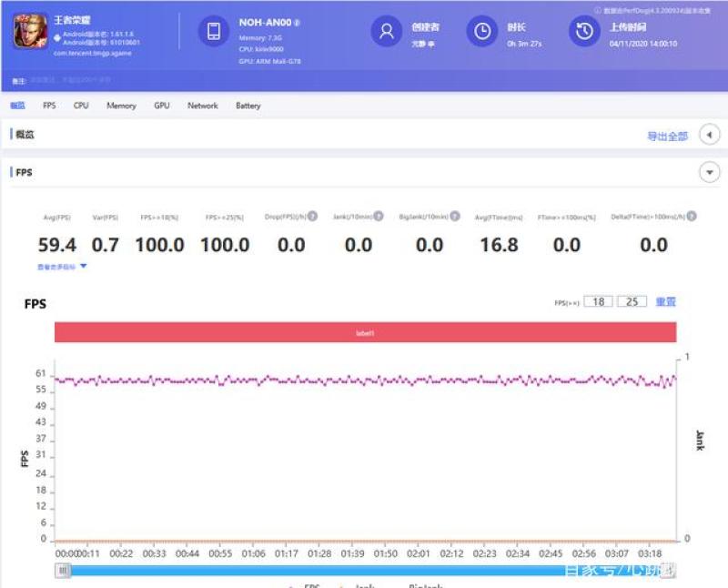This screenshot has width=728, height=588.
Task: Click reset link beside FPS threshold fields
Action: 666,302
